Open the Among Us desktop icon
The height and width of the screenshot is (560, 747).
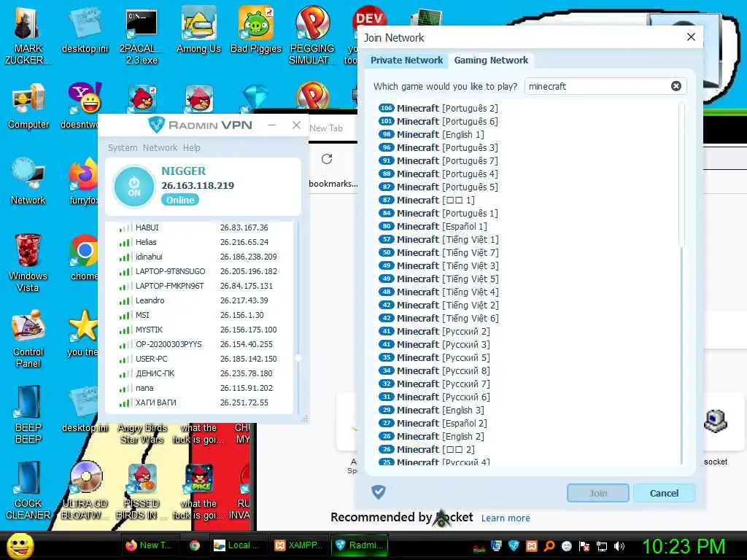[x=198, y=31]
